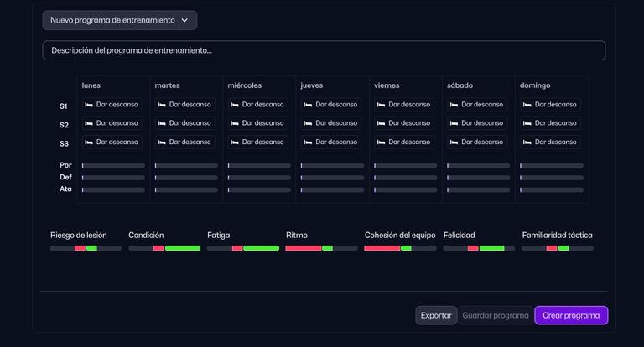Click the jueves column header
The width and height of the screenshot is (644, 347).
[312, 85]
